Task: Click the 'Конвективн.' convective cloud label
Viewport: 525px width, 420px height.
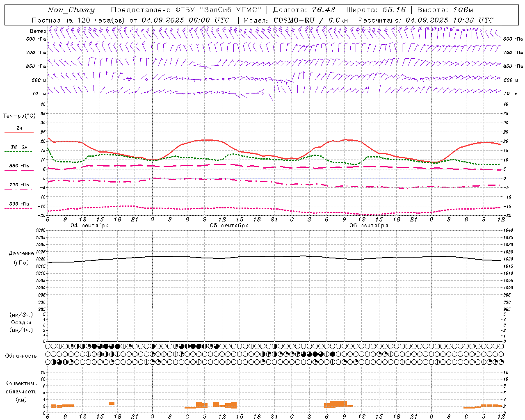Action: (21, 383)
